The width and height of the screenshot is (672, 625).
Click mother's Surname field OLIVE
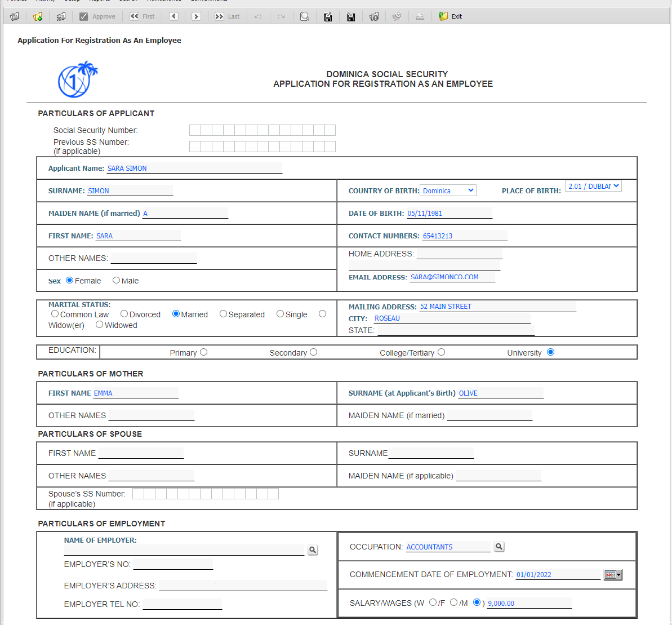[501, 393]
